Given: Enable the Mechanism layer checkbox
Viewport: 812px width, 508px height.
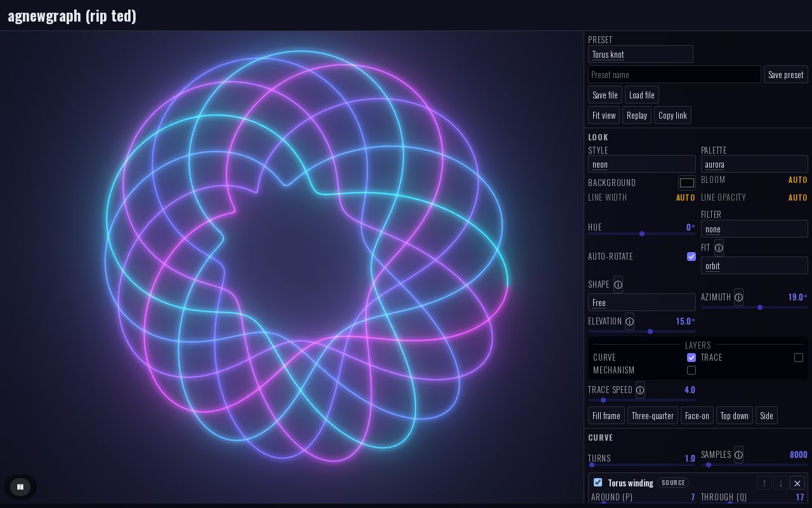Looking at the screenshot, I should pos(691,370).
